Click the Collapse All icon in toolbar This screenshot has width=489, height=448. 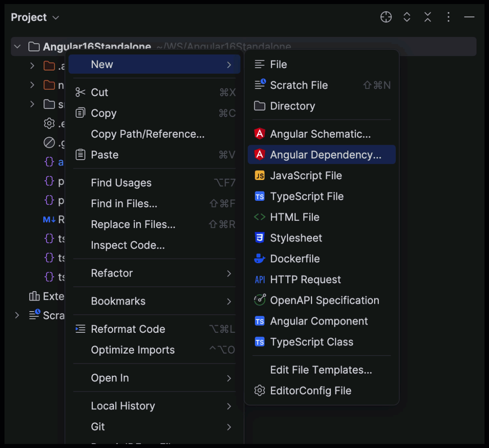427,17
